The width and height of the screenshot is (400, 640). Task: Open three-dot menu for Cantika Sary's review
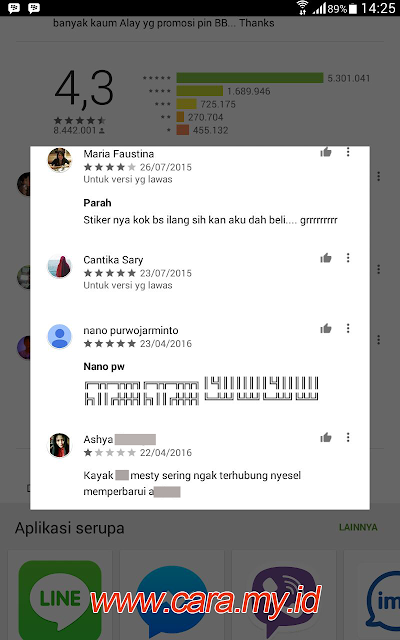point(348,258)
